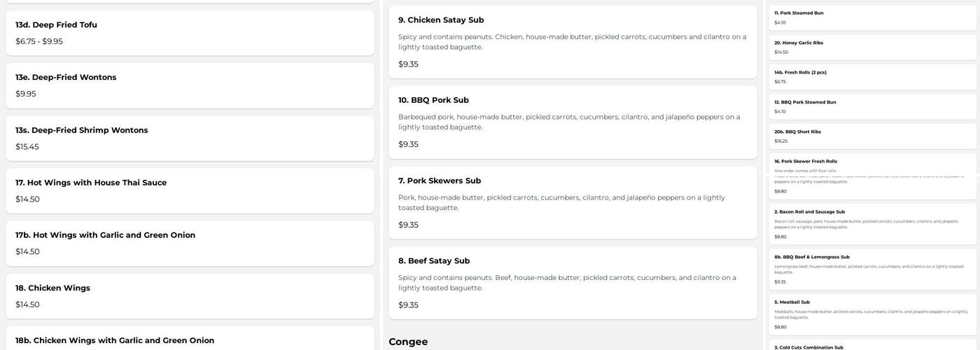This screenshot has width=980, height=350.
Task: Click the Congee section heading
Action: (x=408, y=342)
